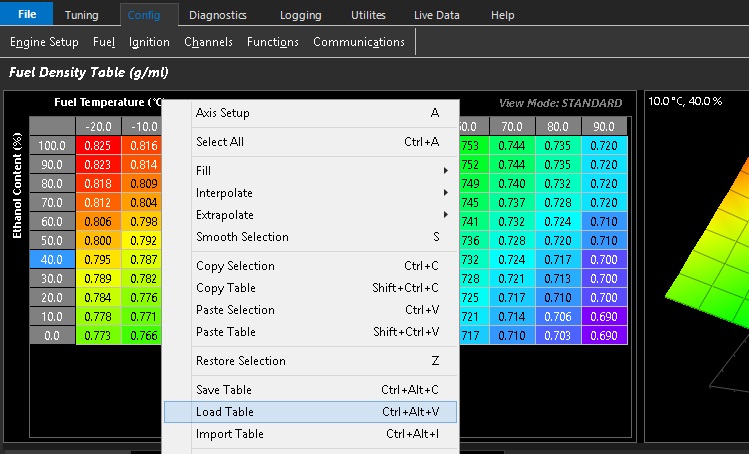The image size is (749, 454).
Task: Click the red cell 0.825
Action: [x=98, y=145]
